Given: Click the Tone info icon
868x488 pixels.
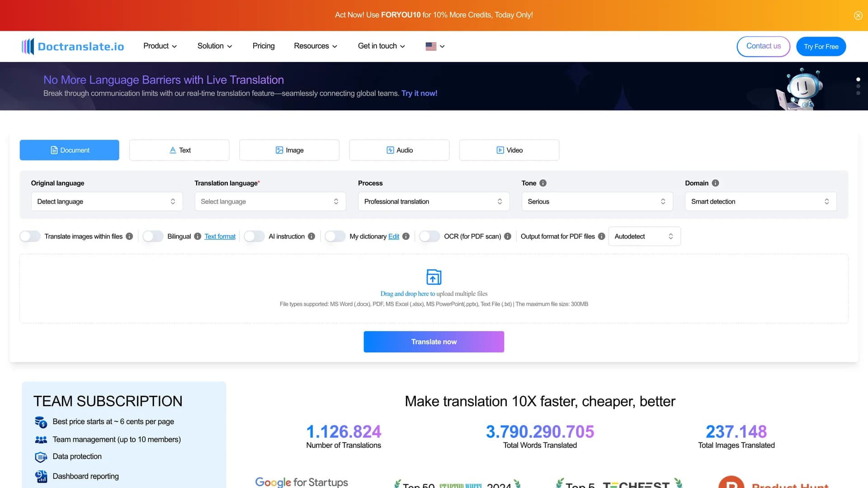Looking at the screenshot, I should tap(543, 183).
